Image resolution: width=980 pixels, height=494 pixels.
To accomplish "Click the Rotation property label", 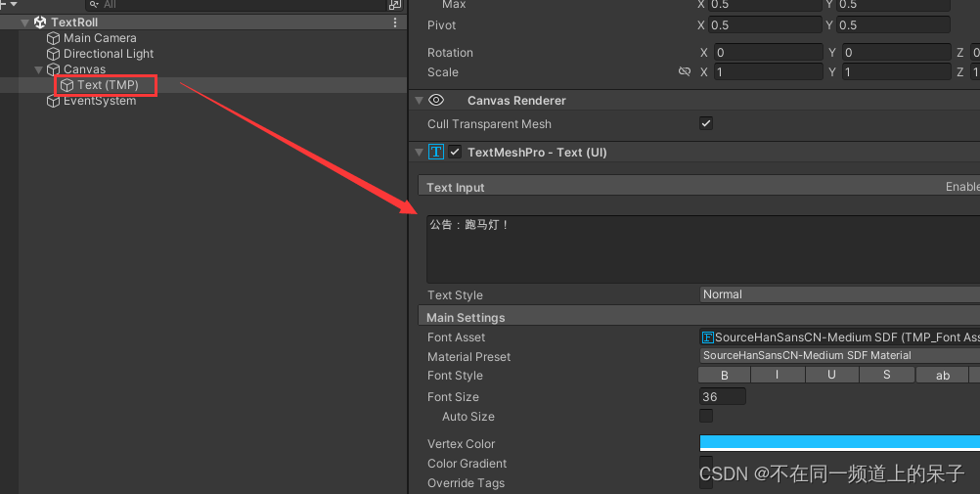I will [450, 53].
